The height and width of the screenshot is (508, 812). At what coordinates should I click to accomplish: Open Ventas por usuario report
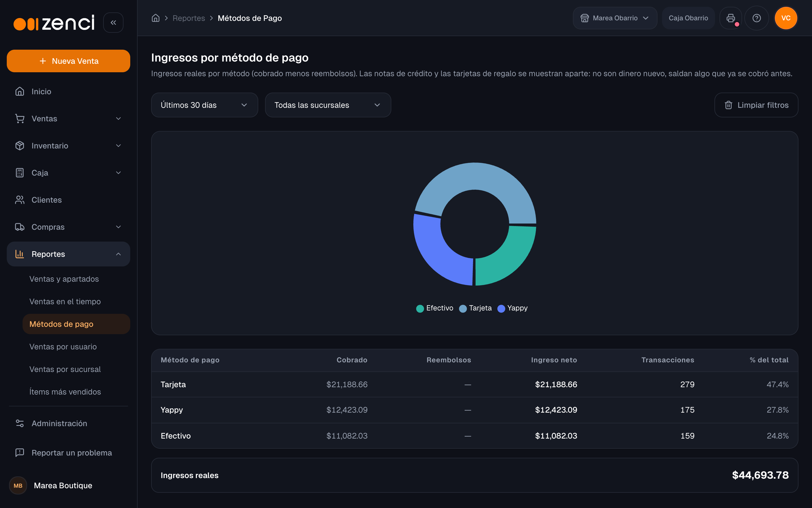63,347
